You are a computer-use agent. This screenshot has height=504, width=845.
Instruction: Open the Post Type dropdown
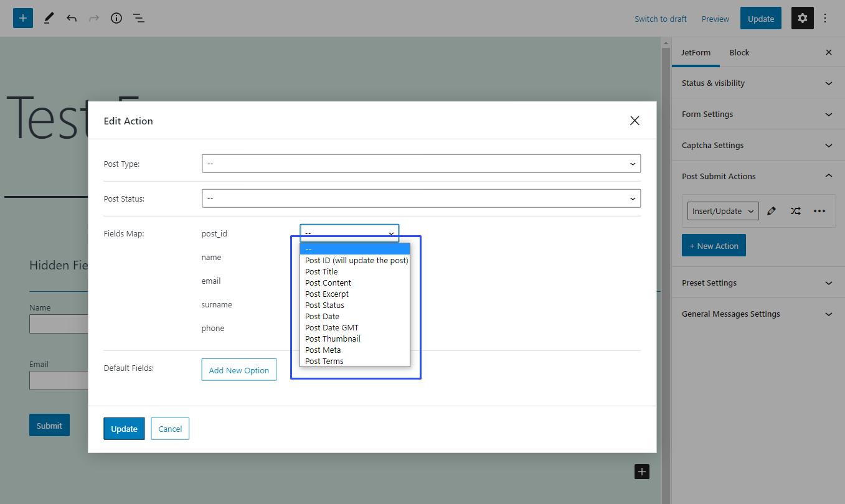[421, 164]
